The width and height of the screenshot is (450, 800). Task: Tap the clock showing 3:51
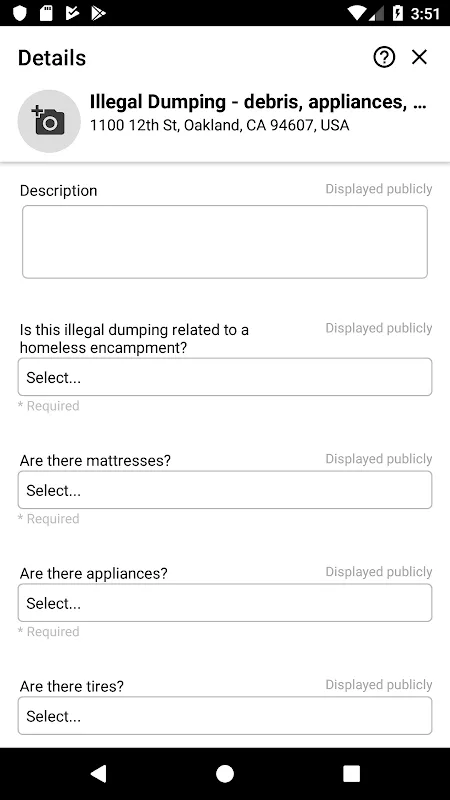click(x=424, y=13)
